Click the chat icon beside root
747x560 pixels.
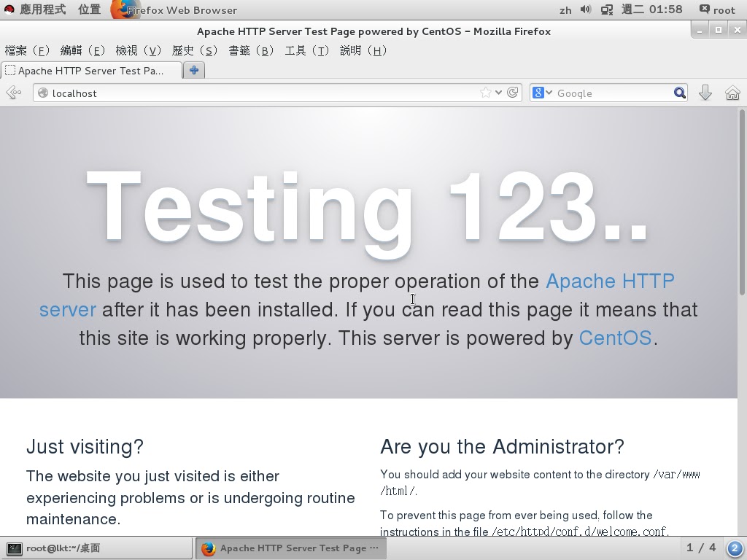pyautogui.click(x=704, y=9)
